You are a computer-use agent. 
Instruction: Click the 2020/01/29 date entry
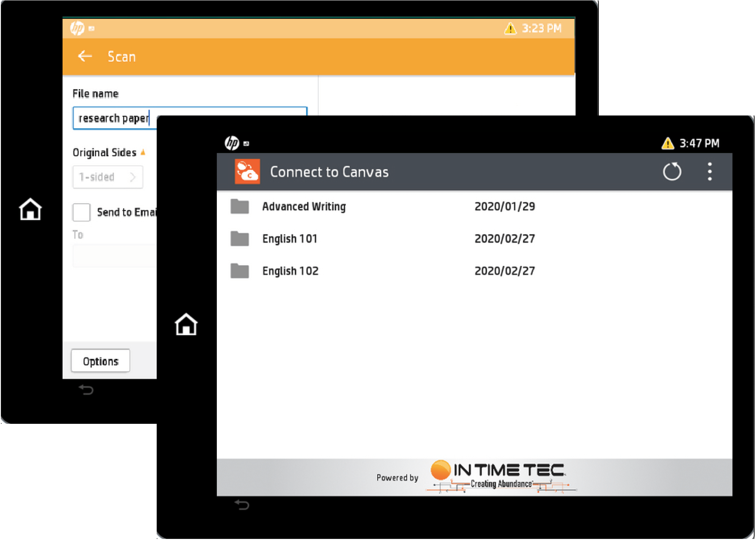(505, 206)
